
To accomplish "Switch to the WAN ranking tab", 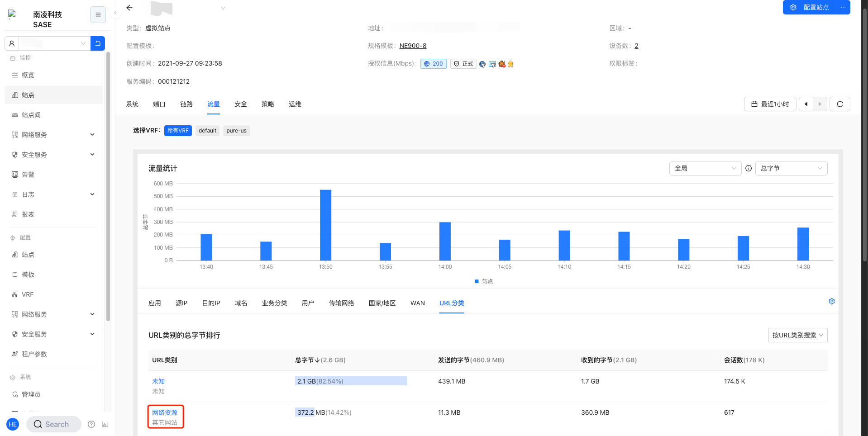I will pyautogui.click(x=418, y=303).
